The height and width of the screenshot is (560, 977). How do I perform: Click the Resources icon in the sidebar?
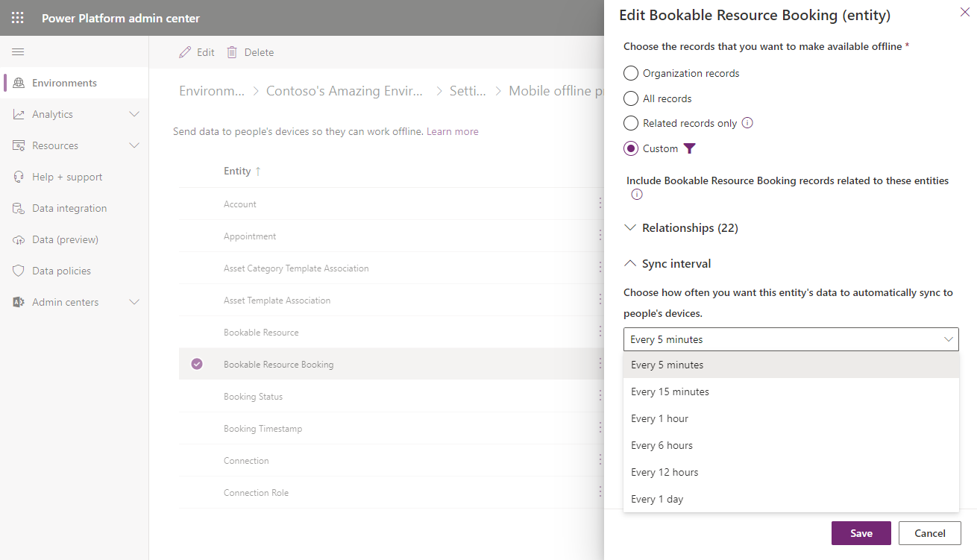click(19, 145)
